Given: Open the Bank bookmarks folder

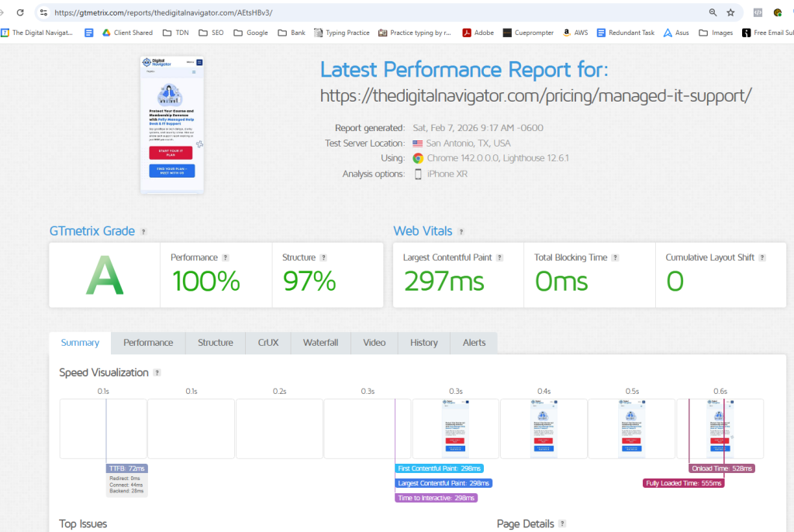Looking at the screenshot, I should pos(292,33).
